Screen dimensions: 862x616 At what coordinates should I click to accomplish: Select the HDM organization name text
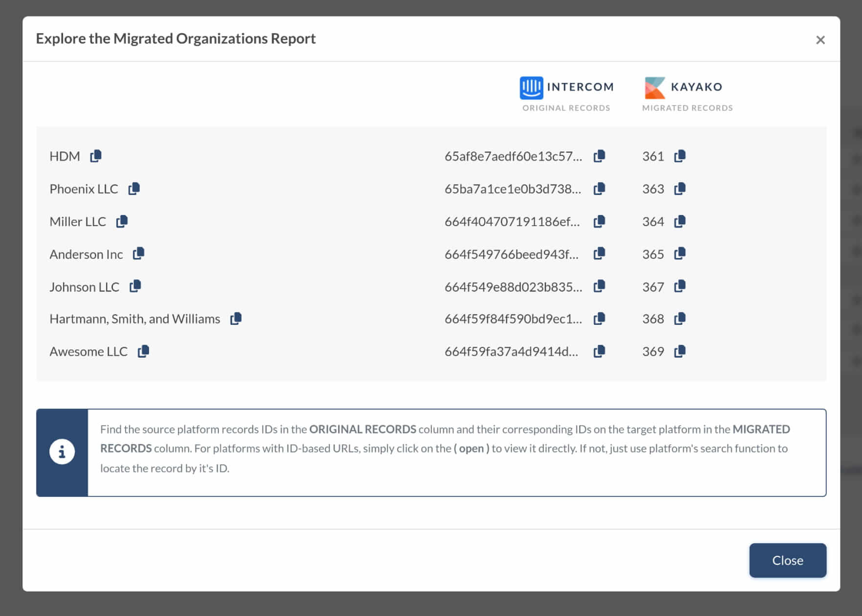click(65, 156)
